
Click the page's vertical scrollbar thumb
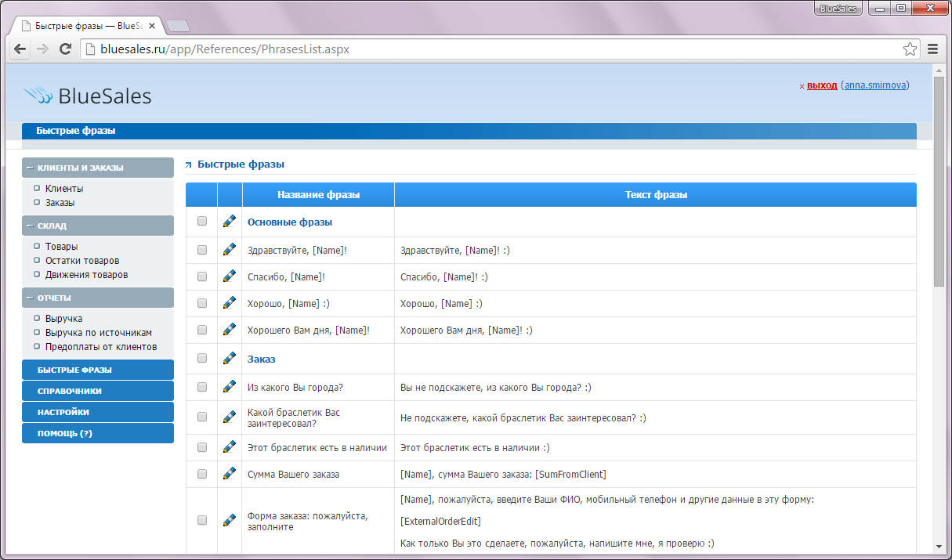click(939, 180)
